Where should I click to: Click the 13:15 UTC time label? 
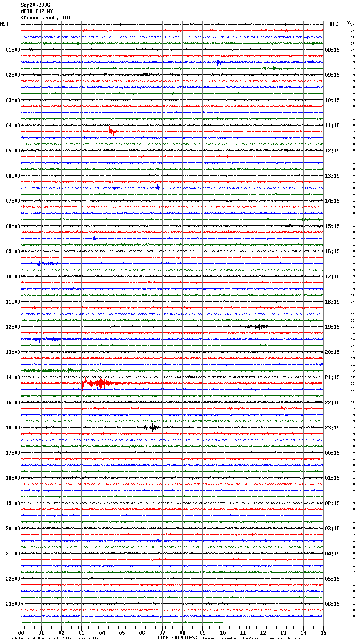coord(332,176)
